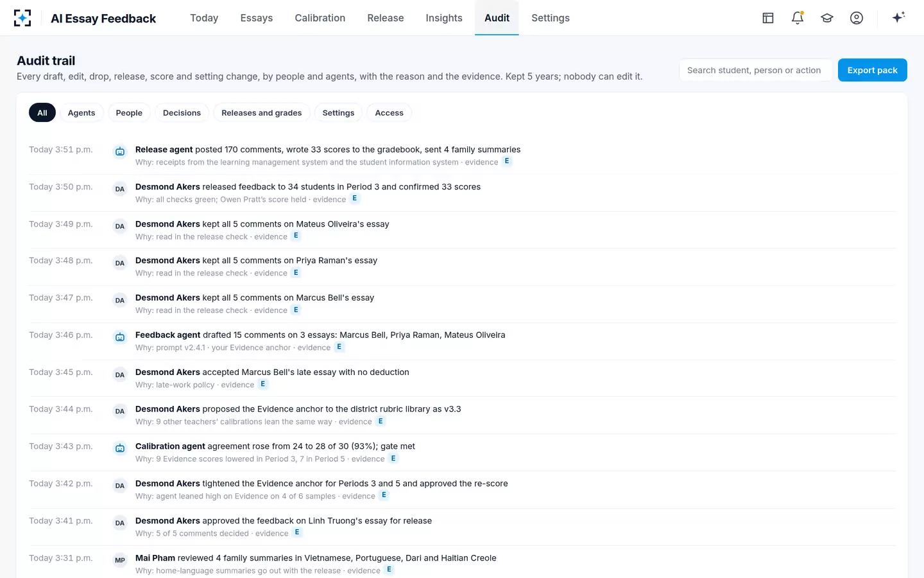Open evidence badge for late-work policy entry
This screenshot has height=578, width=924.
pos(263,384)
